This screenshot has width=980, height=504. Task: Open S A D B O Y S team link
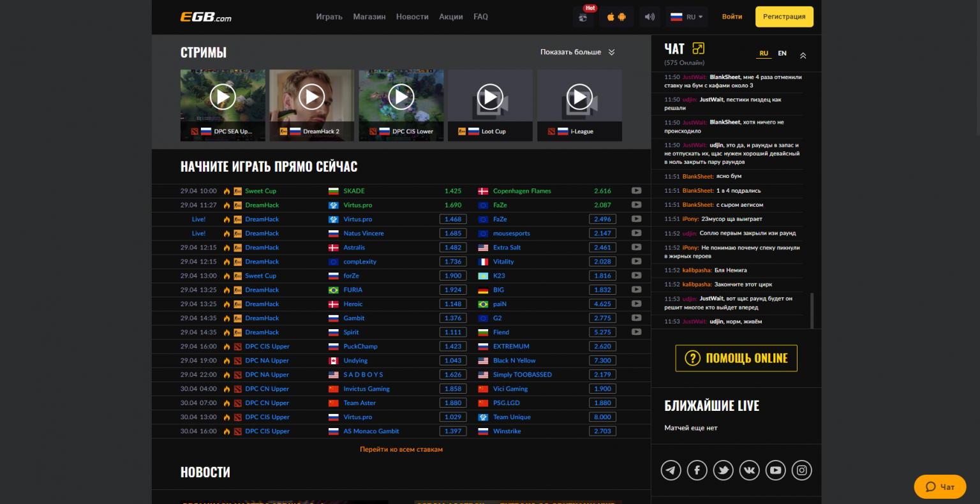coord(363,374)
